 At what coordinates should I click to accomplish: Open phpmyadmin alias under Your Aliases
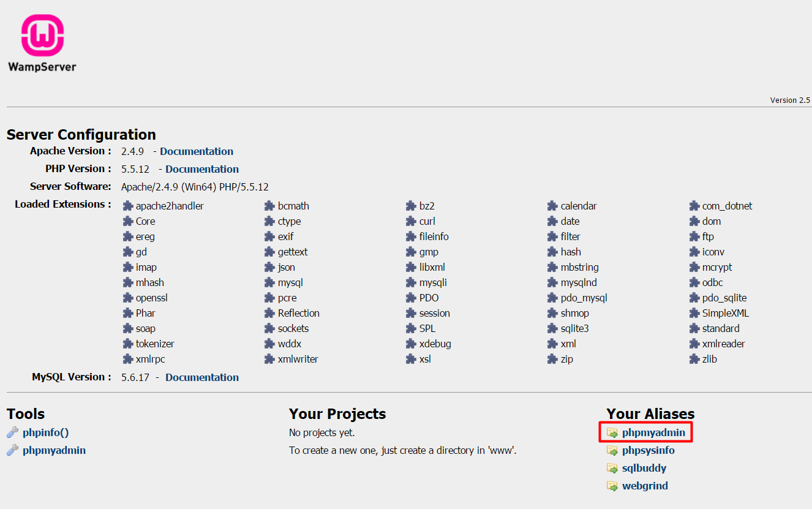pos(653,432)
